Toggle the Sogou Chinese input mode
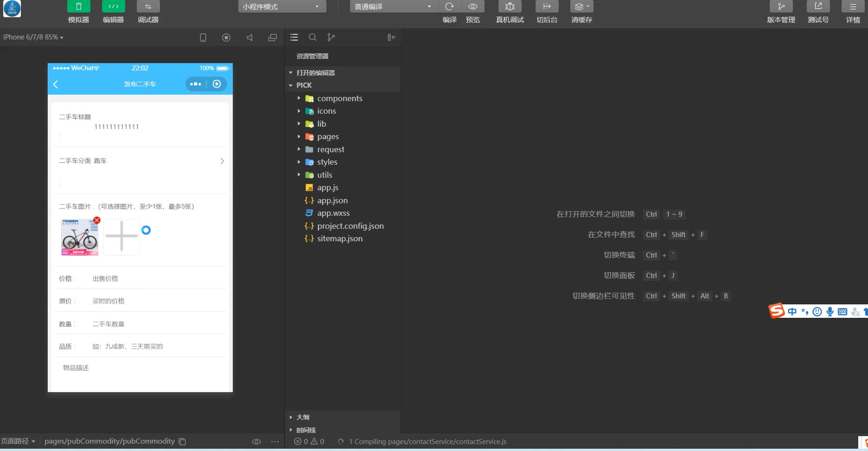The image size is (868, 451). coord(792,312)
